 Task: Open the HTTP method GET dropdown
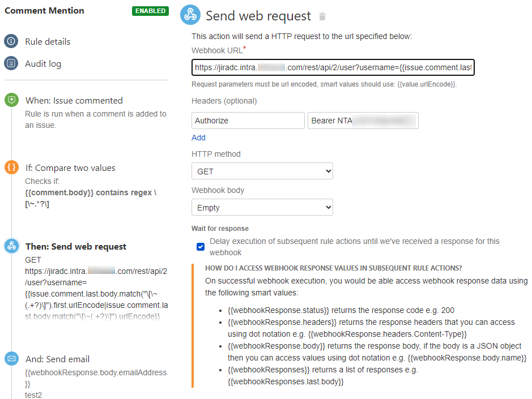click(262, 171)
